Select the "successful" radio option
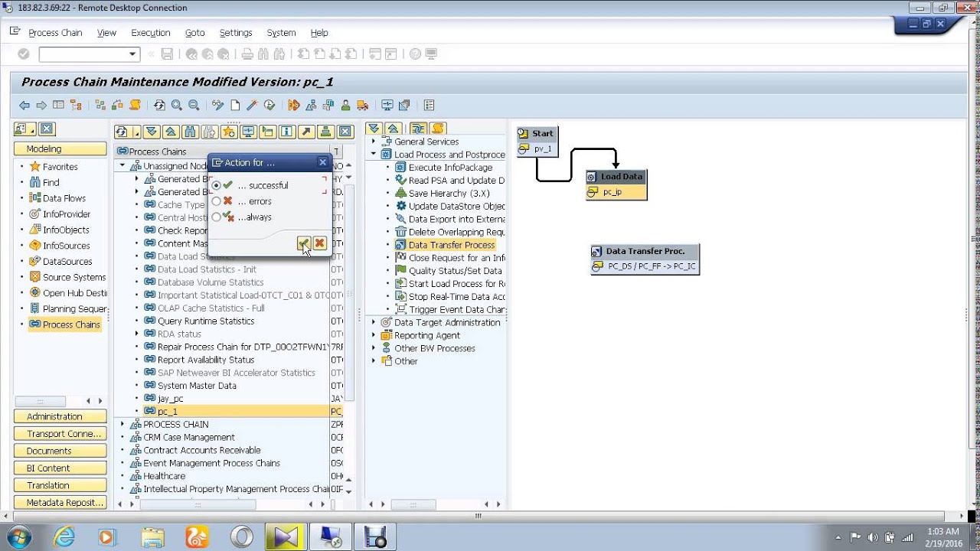Viewport: 980px width, 551px height. tap(217, 185)
